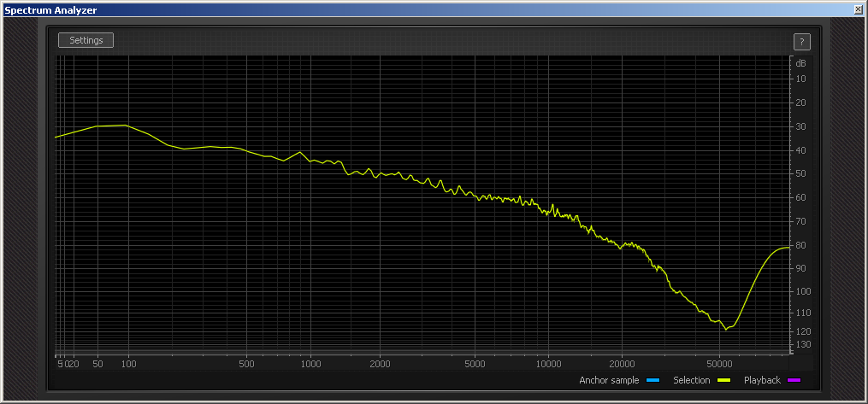868x404 pixels.
Task: Click the 10000 Hz frequency axis label
Action: (547, 364)
